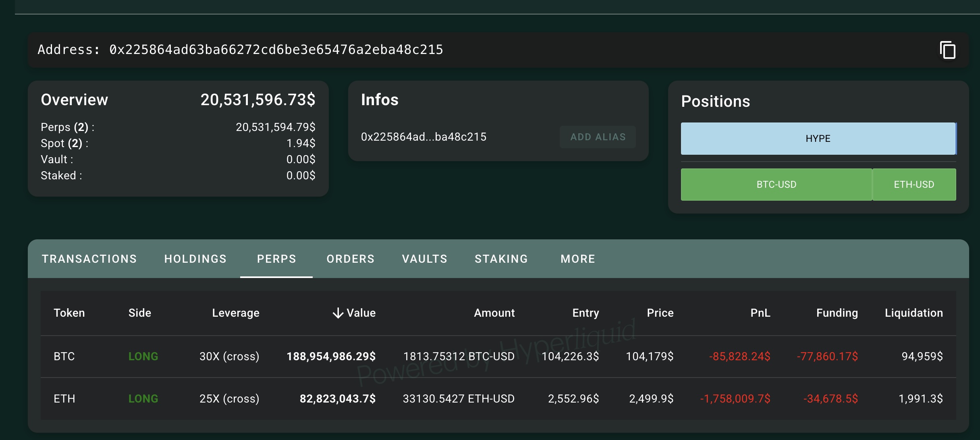980x440 pixels.
Task: Click LONG in the BTC row
Action: tap(143, 357)
